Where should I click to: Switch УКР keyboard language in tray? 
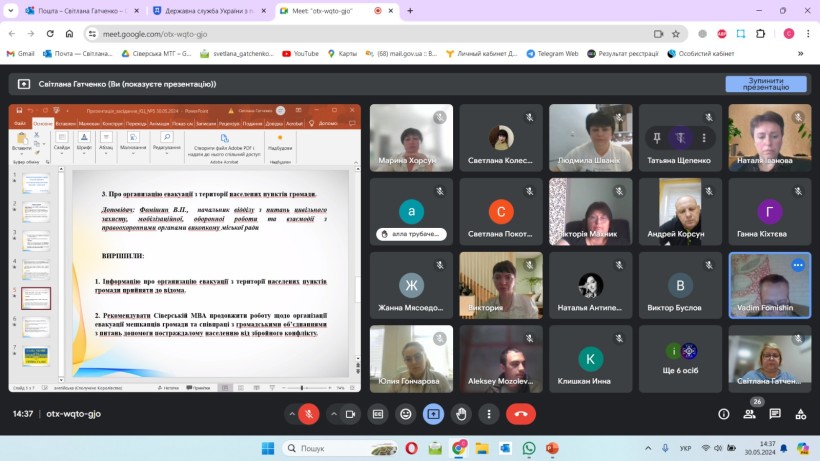click(685, 448)
